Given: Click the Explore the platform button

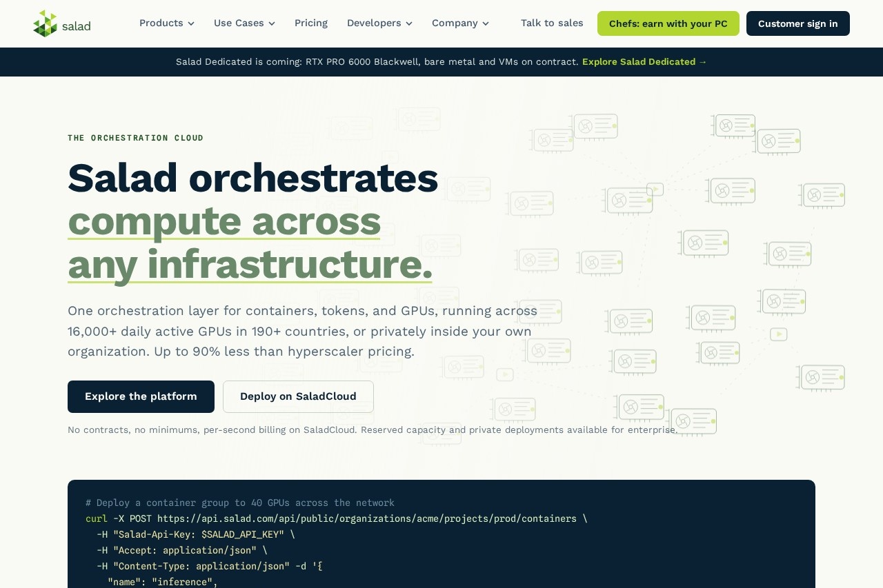Looking at the screenshot, I should coord(141,396).
